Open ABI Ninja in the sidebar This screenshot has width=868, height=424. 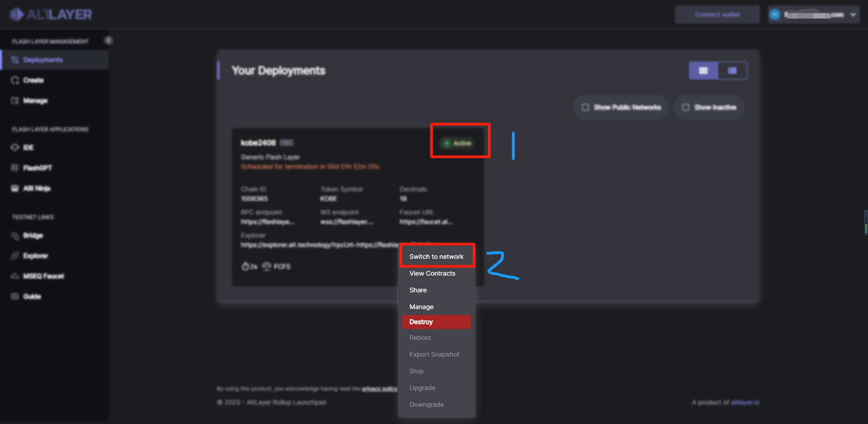(x=36, y=188)
